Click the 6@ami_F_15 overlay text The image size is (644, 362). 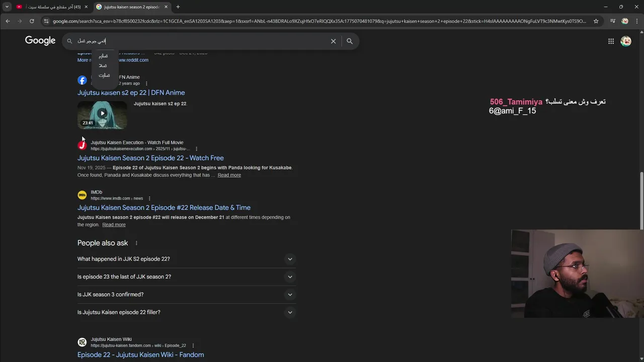coord(512,111)
